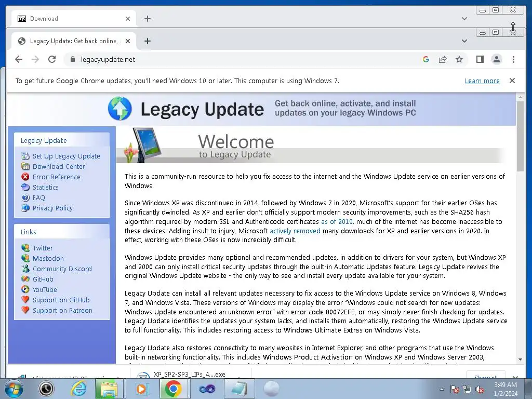Open the Support on Patreon link

coord(62,310)
